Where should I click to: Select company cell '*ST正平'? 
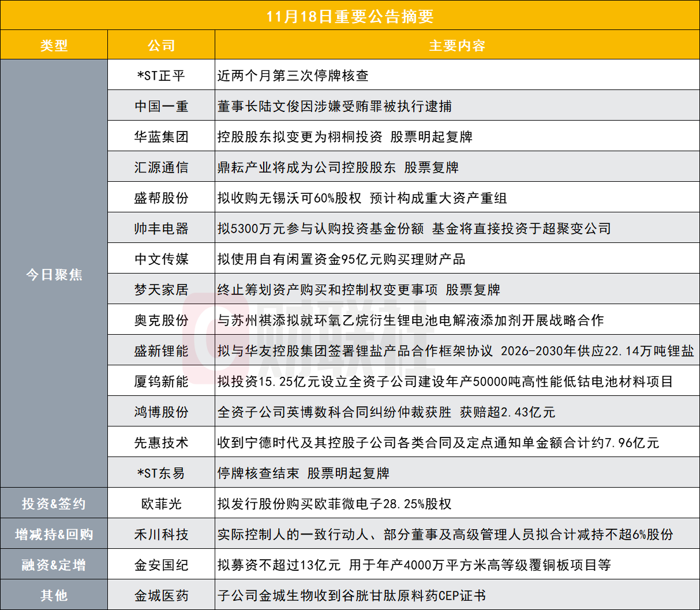point(161,76)
